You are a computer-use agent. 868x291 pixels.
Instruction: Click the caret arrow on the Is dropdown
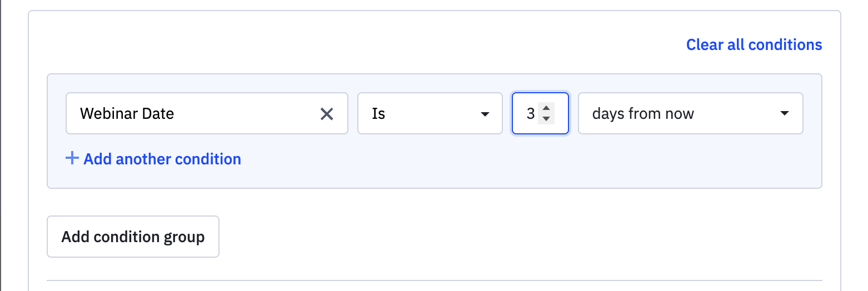coord(485,114)
